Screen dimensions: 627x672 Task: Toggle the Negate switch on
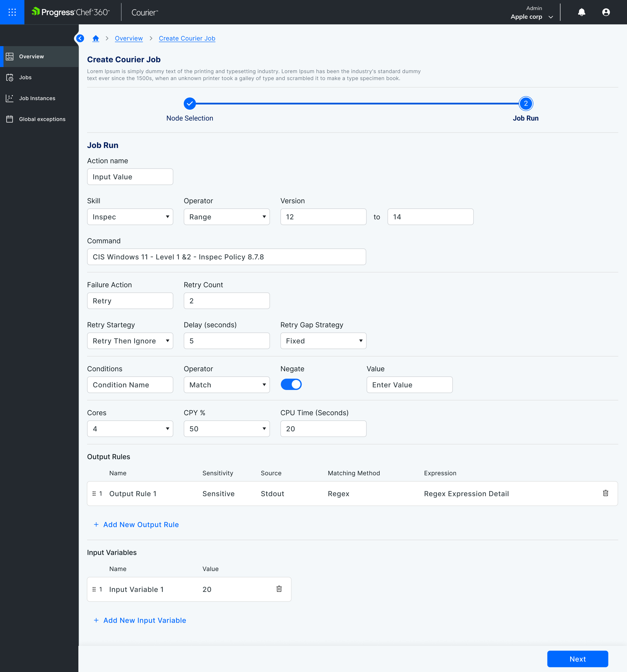[292, 384]
